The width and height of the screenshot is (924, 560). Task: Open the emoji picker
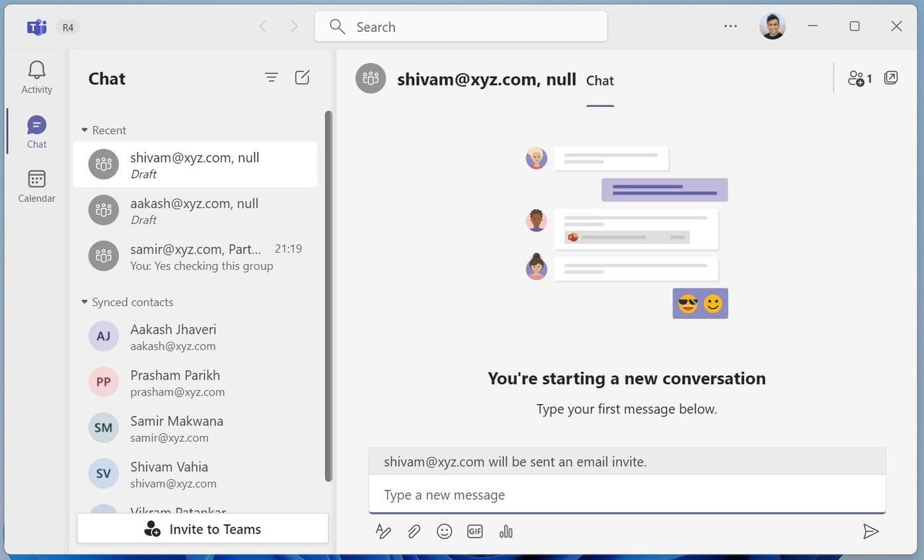444,531
